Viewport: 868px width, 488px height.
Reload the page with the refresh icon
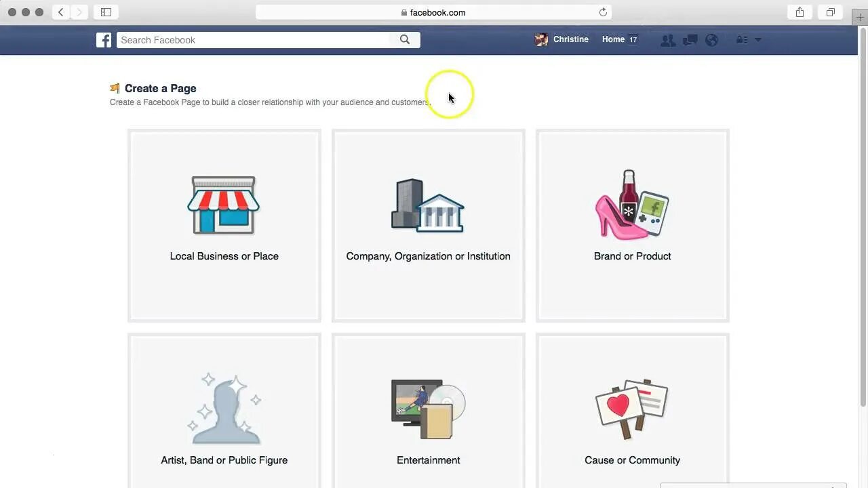[x=603, y=12]
